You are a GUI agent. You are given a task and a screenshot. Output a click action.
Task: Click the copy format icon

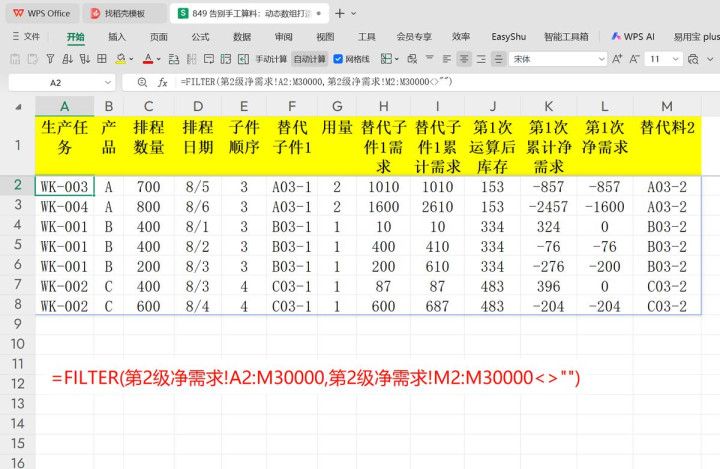click(33, 59)
